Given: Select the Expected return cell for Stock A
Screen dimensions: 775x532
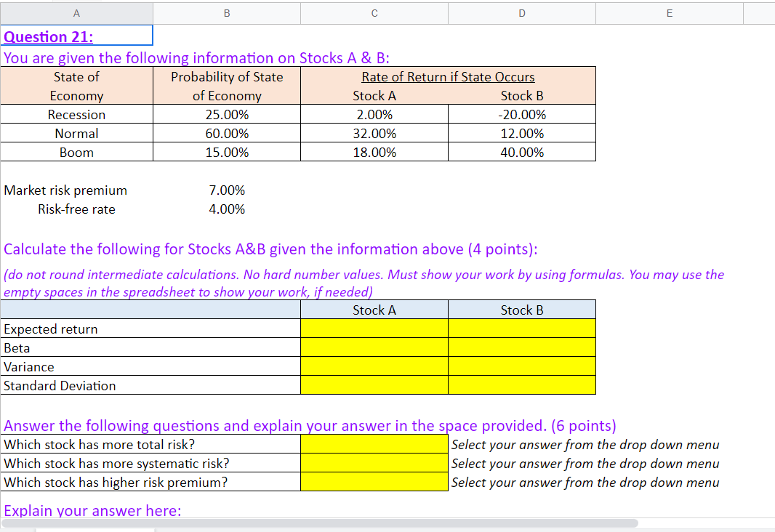Looking at the screenshot, I should (x=374, y=329).
